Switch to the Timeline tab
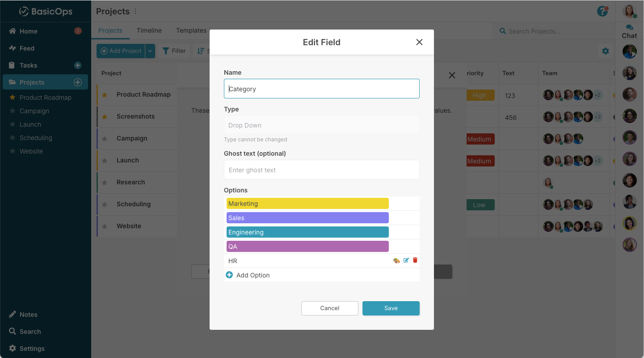 click(x=149, y=30)
